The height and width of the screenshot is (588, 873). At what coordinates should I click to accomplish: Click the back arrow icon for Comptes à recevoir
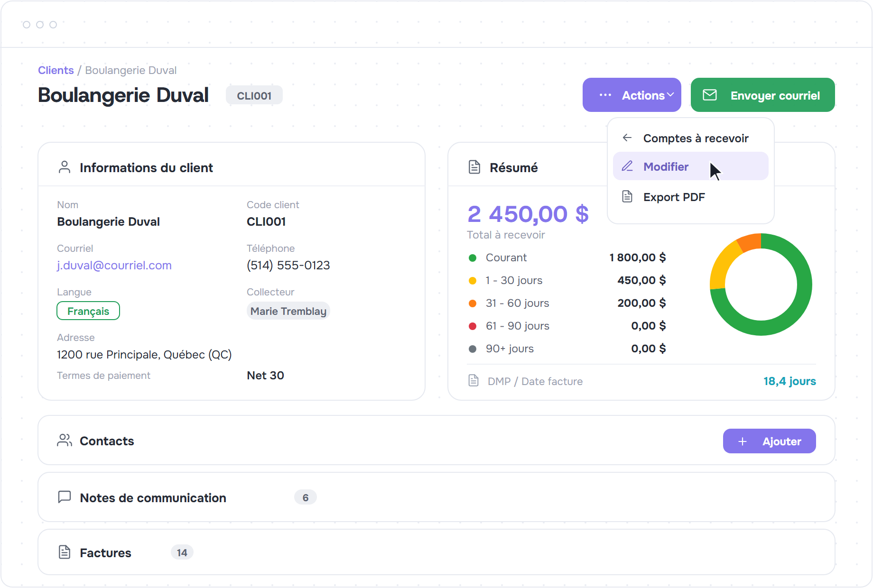point(627,138)
